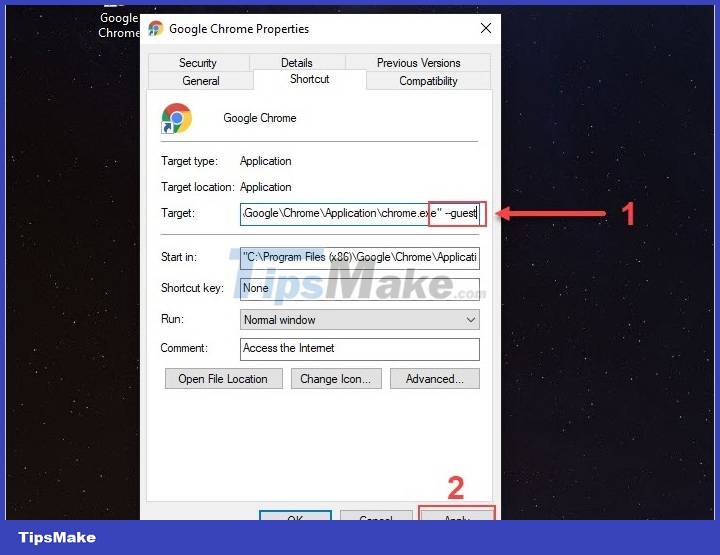Click the Start in input field
The width and height of the screenshot is (720, 555).
[360, 257]
